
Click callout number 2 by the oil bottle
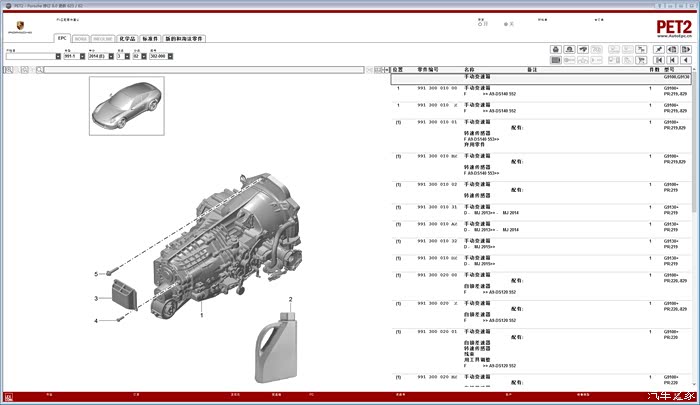point(291,300)
